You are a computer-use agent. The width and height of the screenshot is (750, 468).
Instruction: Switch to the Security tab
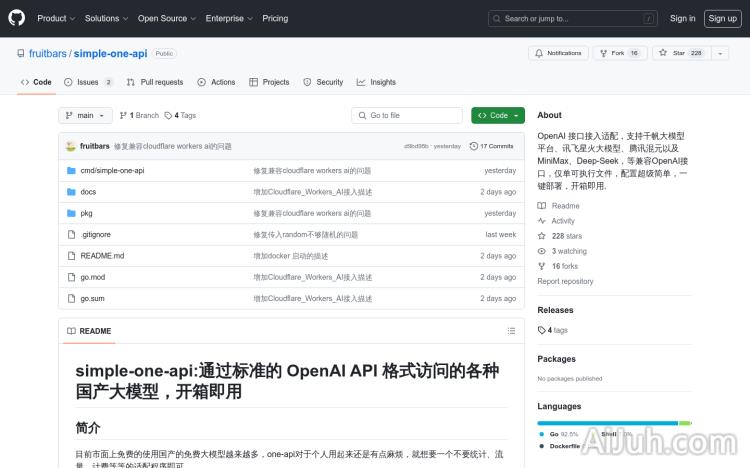pos(323,82)
